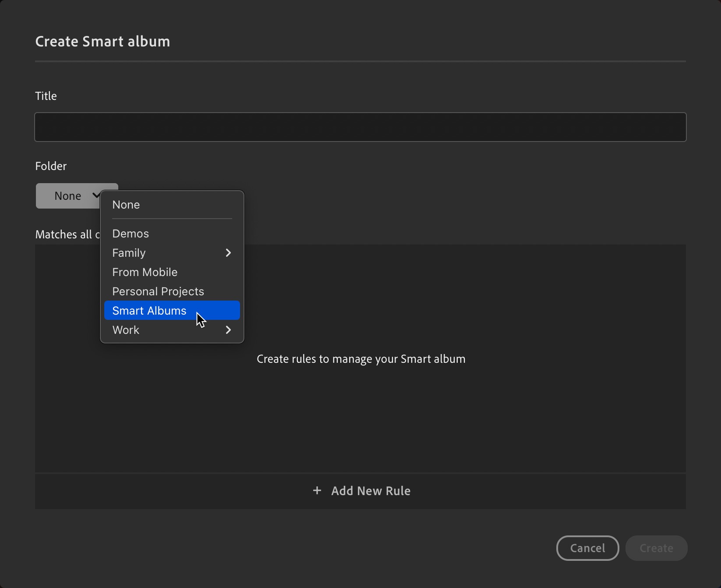Click inside the Title text field
This screenshot has height=588, width=721.
click(x=360, y=127)
